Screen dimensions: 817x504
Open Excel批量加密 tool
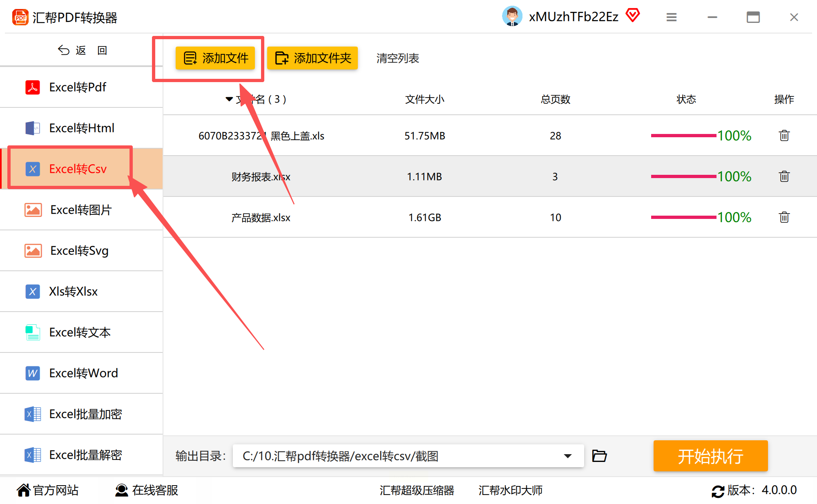click(x=85, y=414)
